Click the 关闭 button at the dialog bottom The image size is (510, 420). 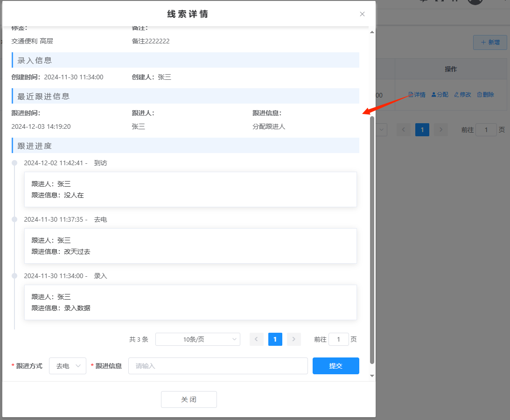[189, 399]
